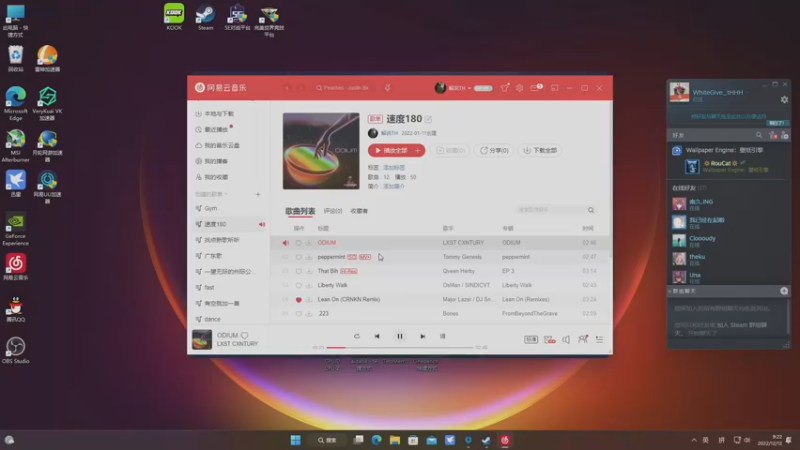Like the .223 song heart
Screen dimensions: 800x450
[298, 314]
